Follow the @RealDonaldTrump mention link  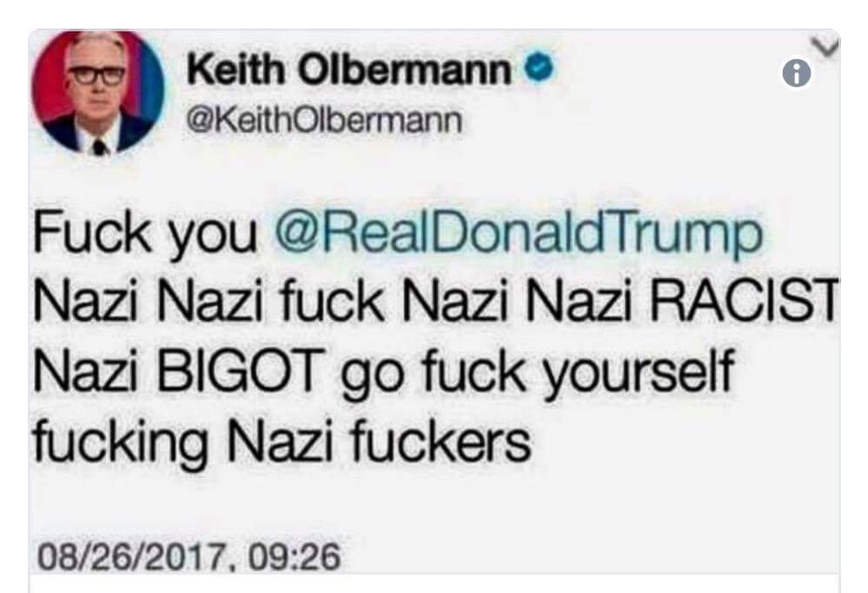pos(518,234)
